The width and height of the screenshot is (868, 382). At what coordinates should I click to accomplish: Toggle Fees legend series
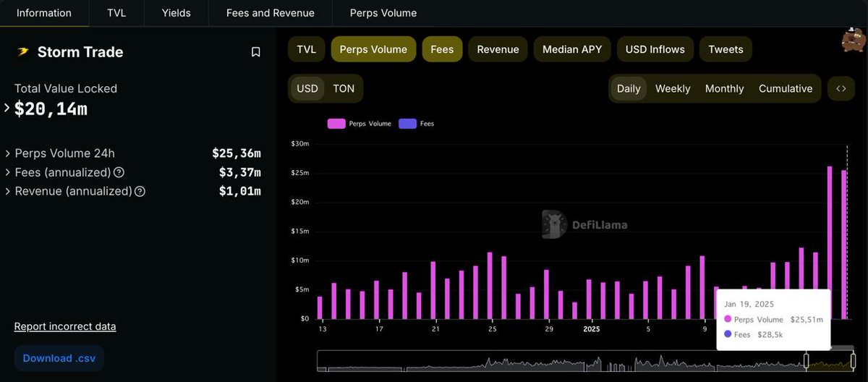tap(417, 124)
